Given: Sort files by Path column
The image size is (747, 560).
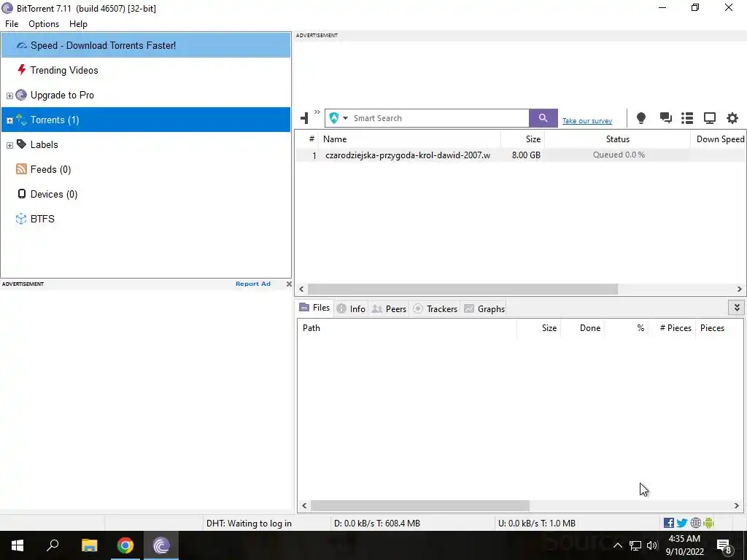Looking at the screenshot, I should (x=407, y=328).
